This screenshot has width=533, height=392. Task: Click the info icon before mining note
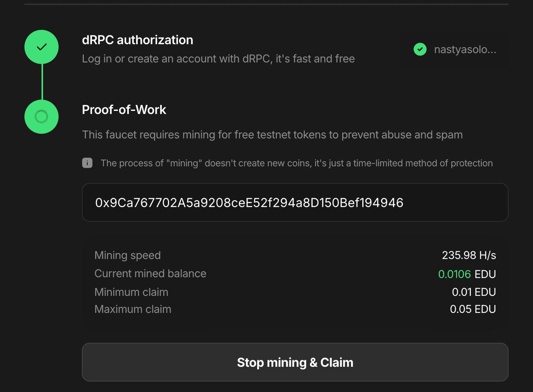coord(87,163)
